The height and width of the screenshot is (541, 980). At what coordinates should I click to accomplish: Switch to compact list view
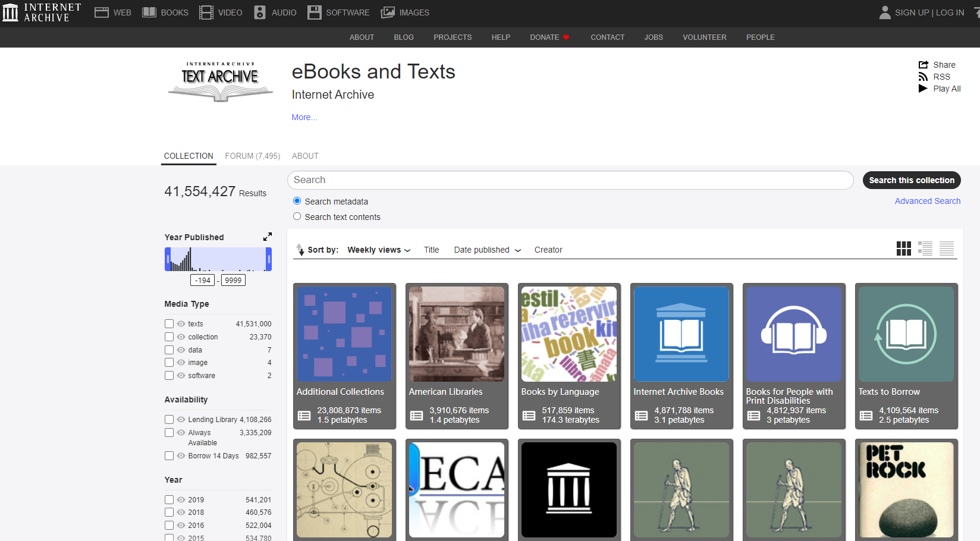click(x=947, y=249)
